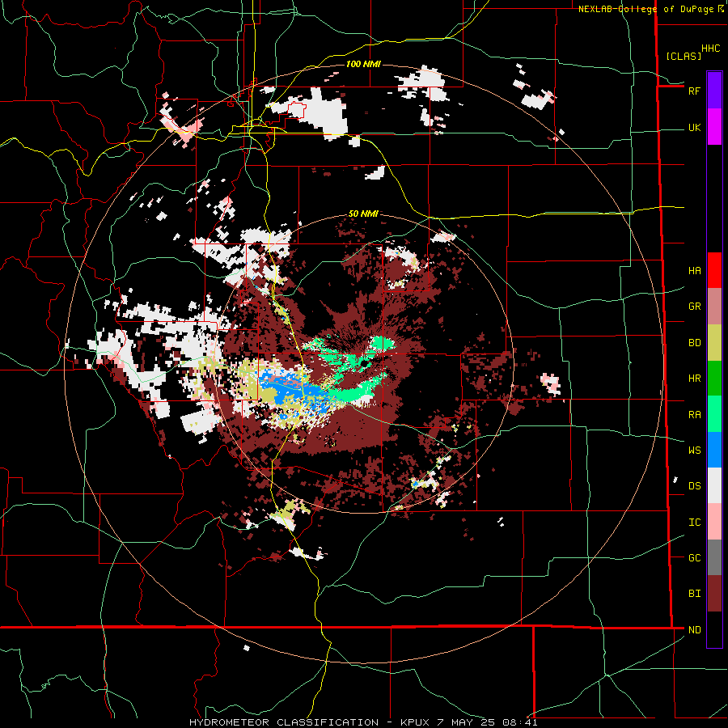The width and height of the screenshot is (728, 728).
Task: Click the GR legend color swatch
Action: pos(714,307)
